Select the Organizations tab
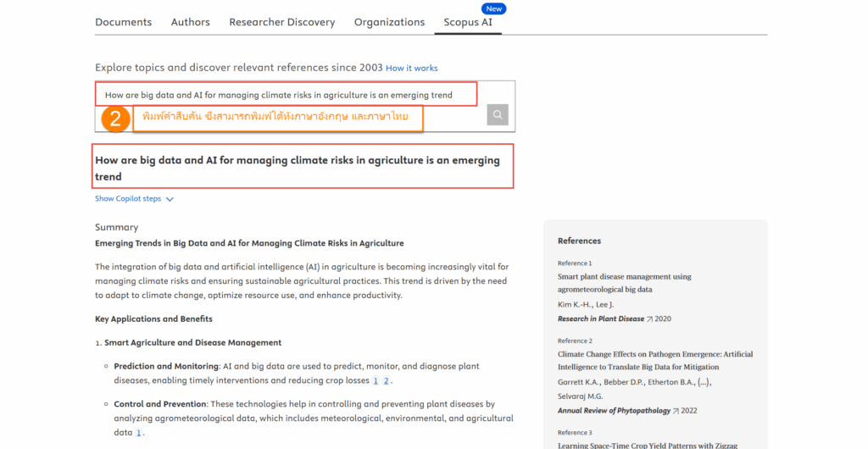The image size is (868, 449). 389,22
